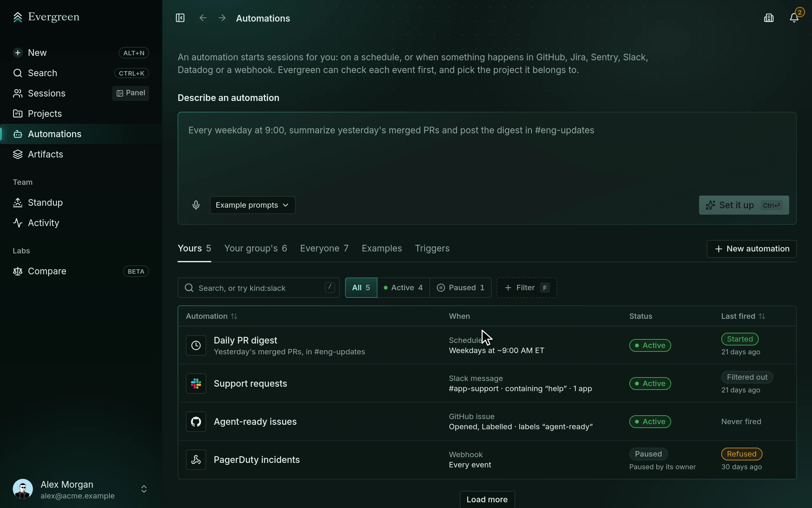Click the Started badge
The height and width of the screenshot is (508, 812).
(740, 339)
